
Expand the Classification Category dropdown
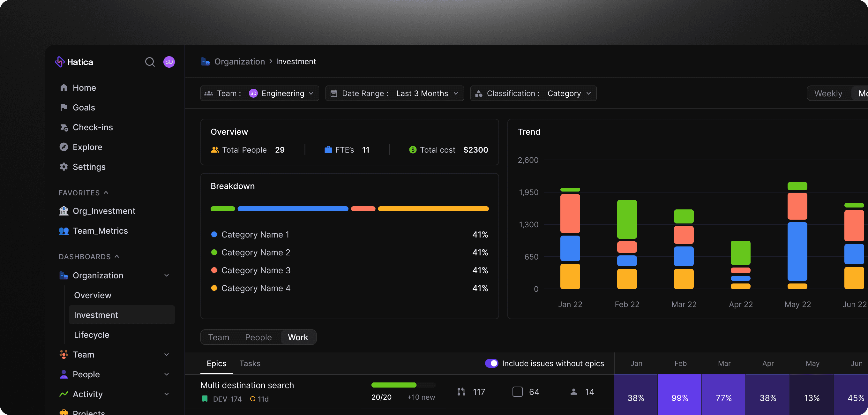tap(533, 94)
